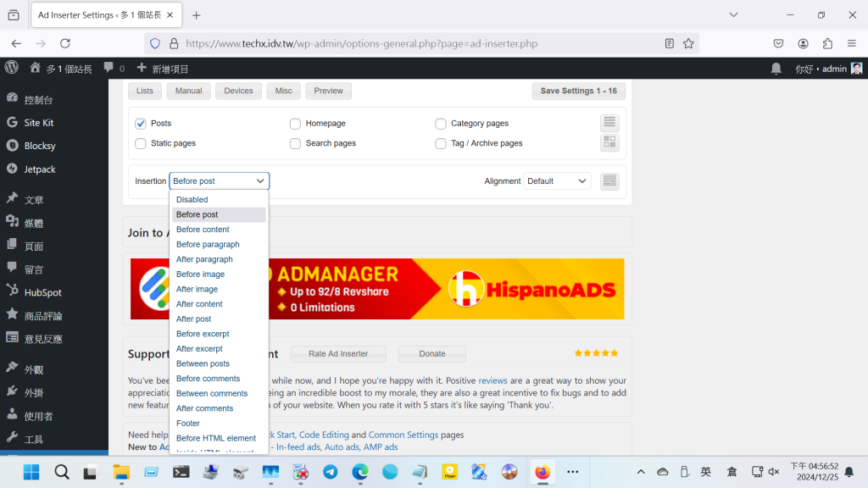
Task: Open the Alignment dropdown set to Default
Action: tap(557, 181)
